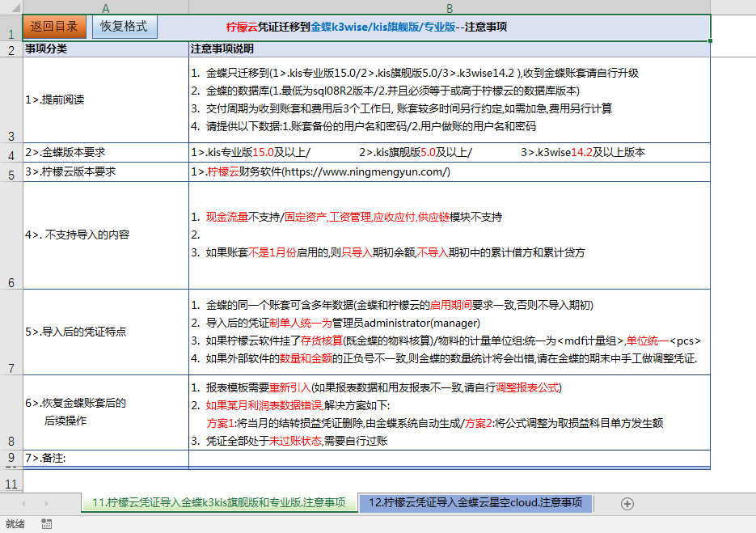
Task: Select column B header
Action: coord(450,7)
